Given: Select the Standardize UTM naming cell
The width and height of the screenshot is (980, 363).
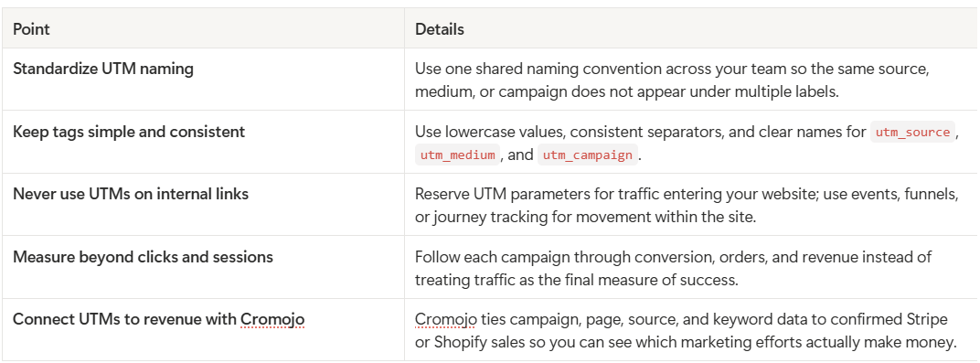Looking at the screenshot, I should 203,80.
